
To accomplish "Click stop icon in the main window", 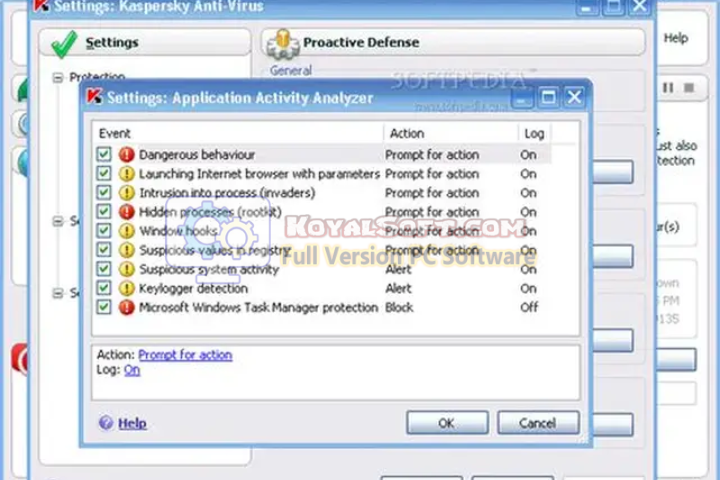I will coord(688,87).
